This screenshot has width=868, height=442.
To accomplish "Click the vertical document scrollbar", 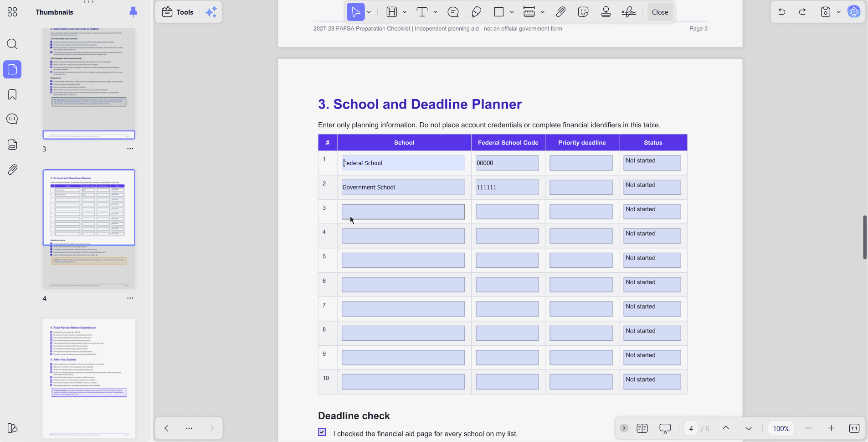I will point(864,237).
